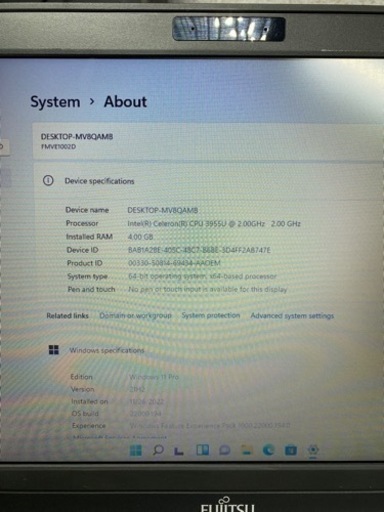Click the Installed RAM label

point(89,237)
